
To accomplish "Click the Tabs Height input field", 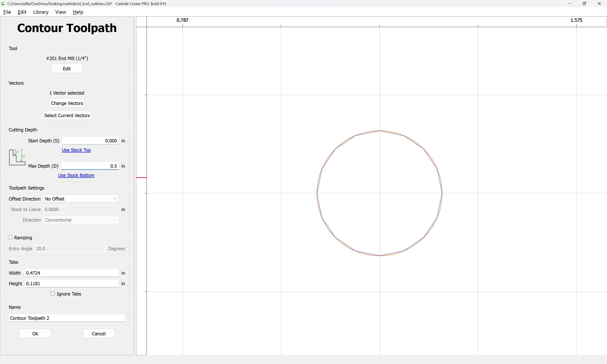I will coord(72,283).
